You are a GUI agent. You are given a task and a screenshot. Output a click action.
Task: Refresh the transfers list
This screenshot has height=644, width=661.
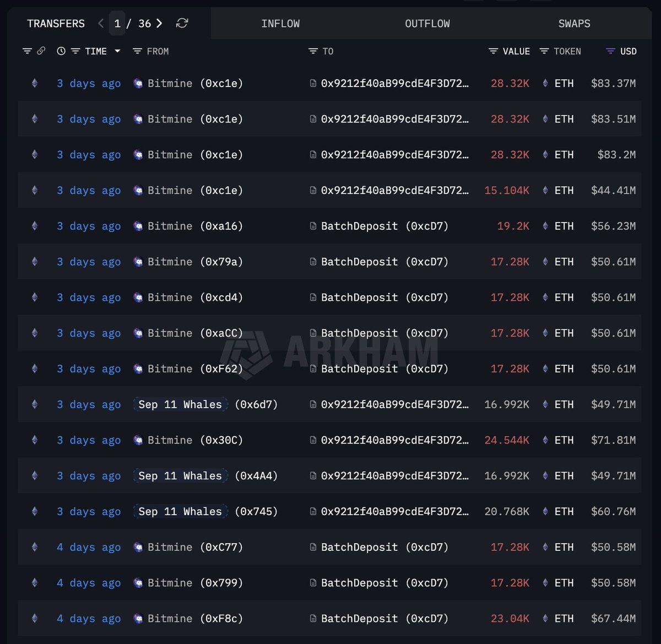pyautogui.click(x=182, y=23)
